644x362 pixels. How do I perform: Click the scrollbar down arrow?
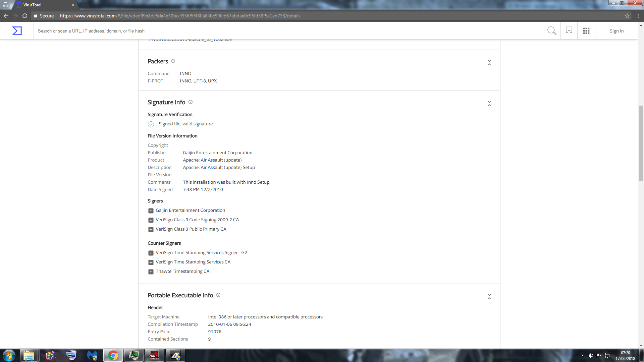click(641, 346)
